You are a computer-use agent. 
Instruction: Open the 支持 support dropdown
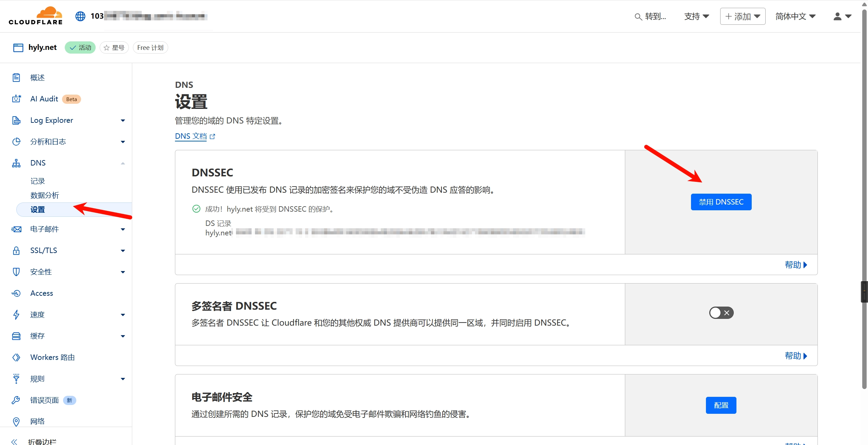[696, 16]
